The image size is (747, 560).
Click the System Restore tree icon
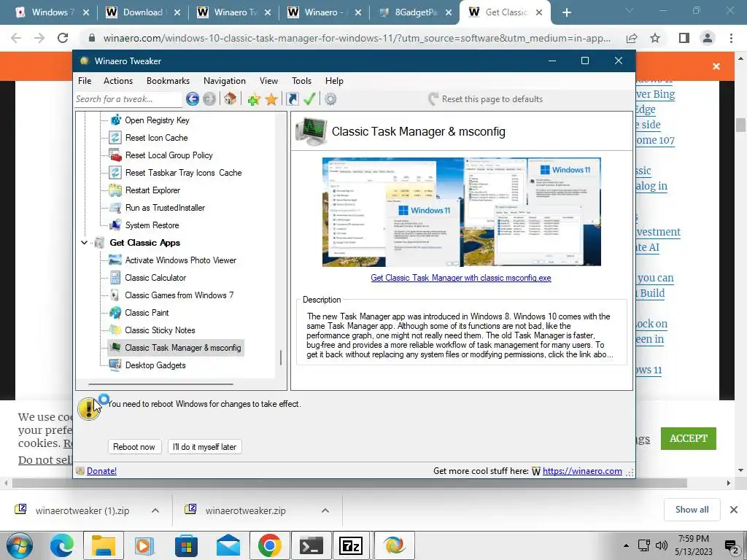[115, 225]
